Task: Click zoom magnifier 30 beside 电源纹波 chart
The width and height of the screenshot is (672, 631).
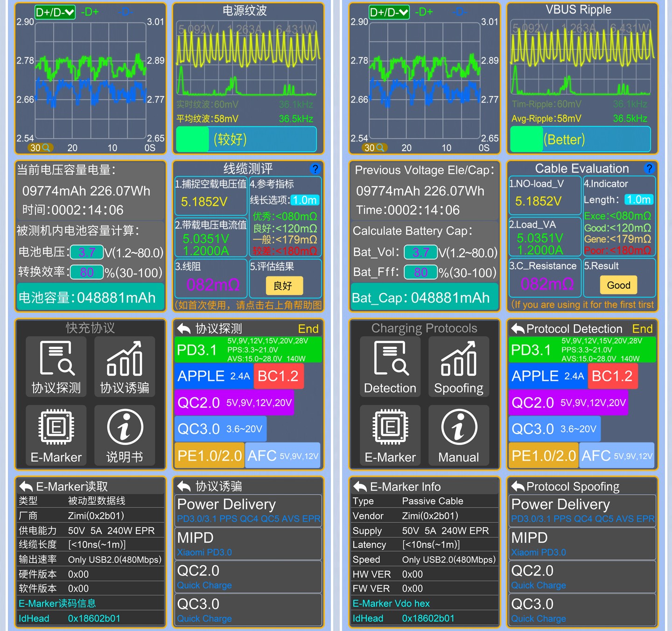Action: (41, 148)
